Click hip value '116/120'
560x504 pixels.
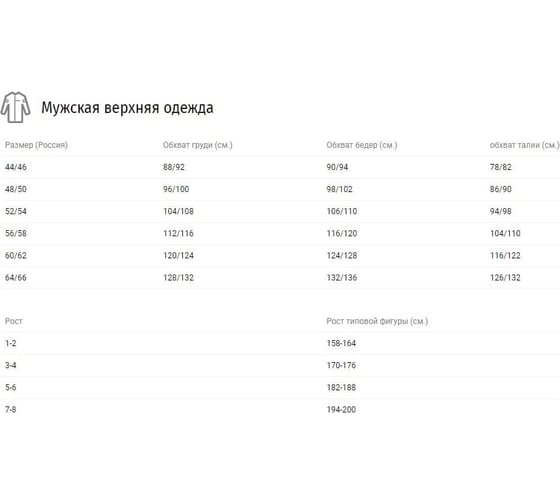pos(342,234)
